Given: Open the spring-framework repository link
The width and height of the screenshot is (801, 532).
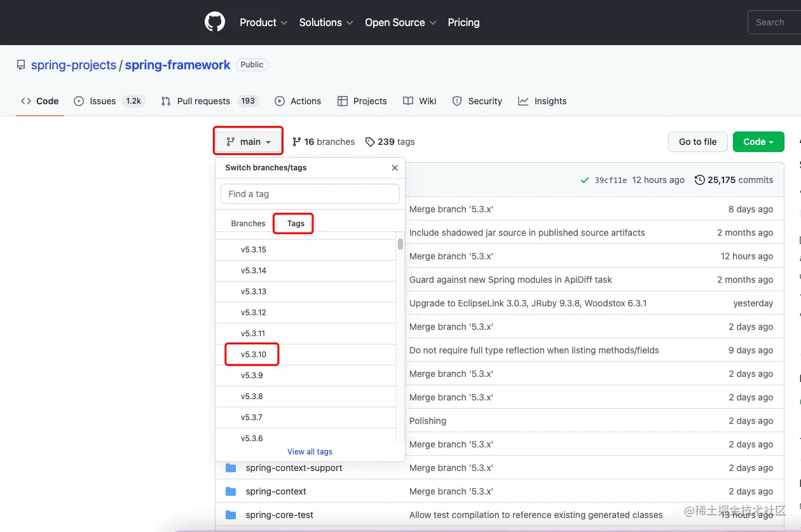Looking at the screenshot, I should click(x=177, y=65).
